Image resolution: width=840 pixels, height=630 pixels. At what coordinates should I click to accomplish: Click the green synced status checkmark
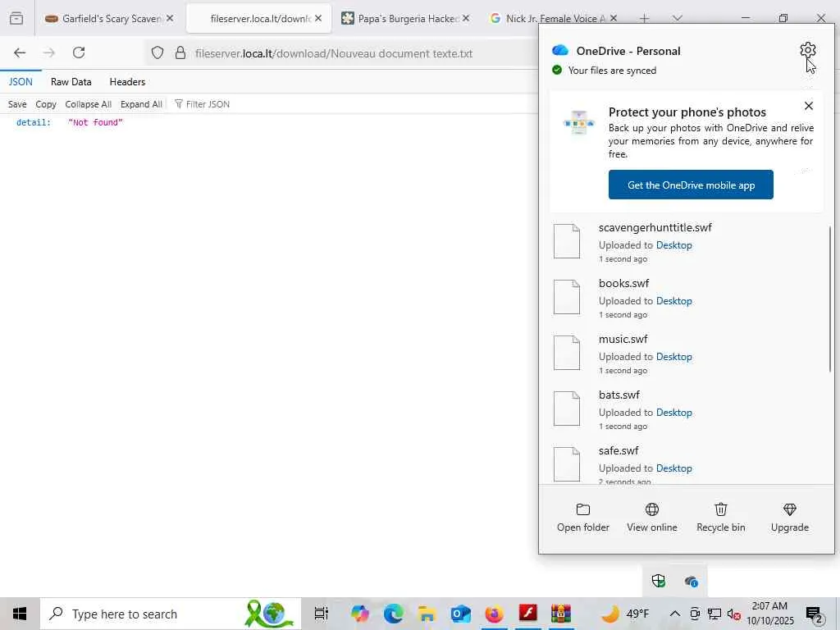coord(557,70)
